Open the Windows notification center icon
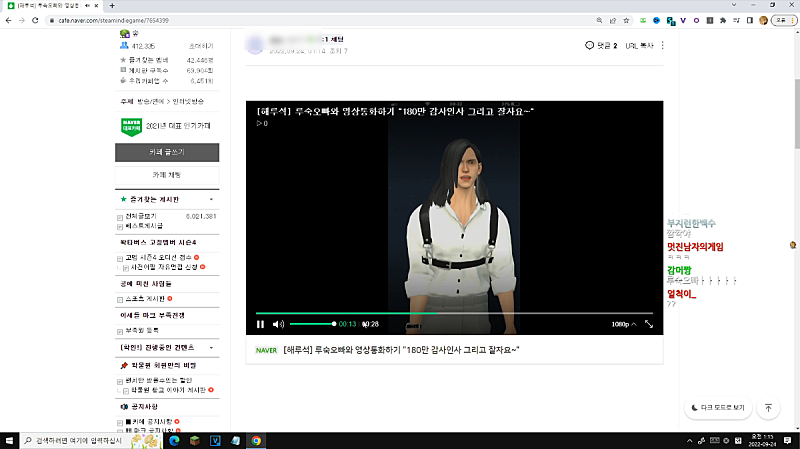Viewport: 800px width, 449px height. [x=787, y=440]
